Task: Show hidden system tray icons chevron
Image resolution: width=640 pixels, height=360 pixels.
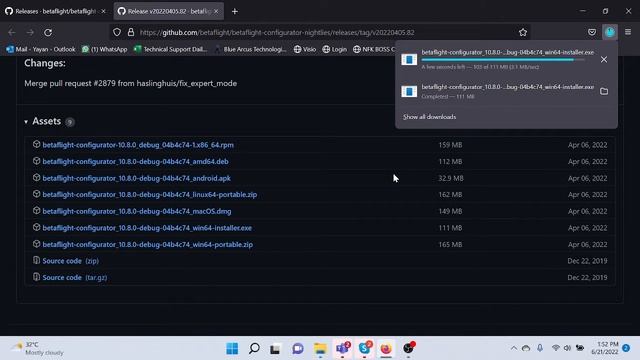Action: coord(513,348)
